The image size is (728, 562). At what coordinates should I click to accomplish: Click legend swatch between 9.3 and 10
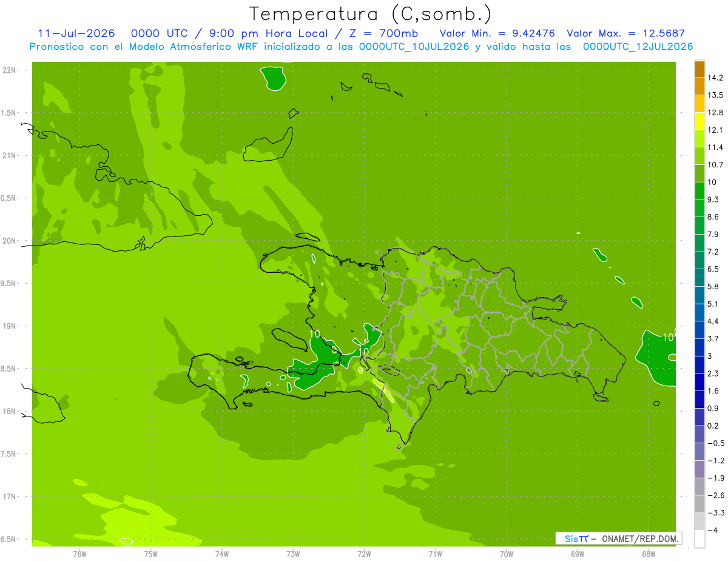pos(699,191)
